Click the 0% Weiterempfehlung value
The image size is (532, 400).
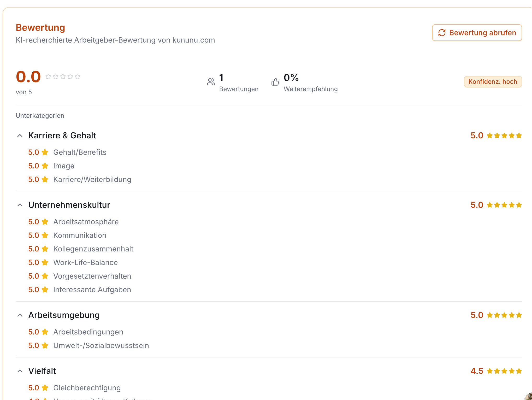tap(291, 78)
